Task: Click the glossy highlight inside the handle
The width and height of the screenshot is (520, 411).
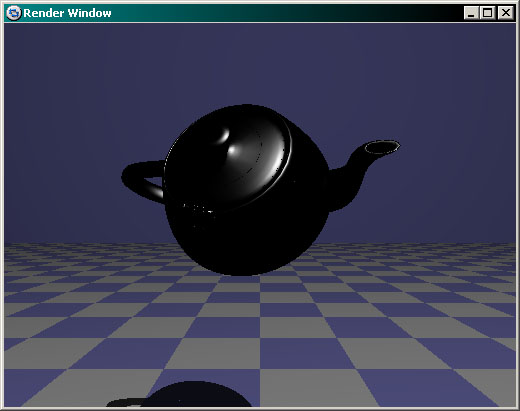Action: coord(156,191)
